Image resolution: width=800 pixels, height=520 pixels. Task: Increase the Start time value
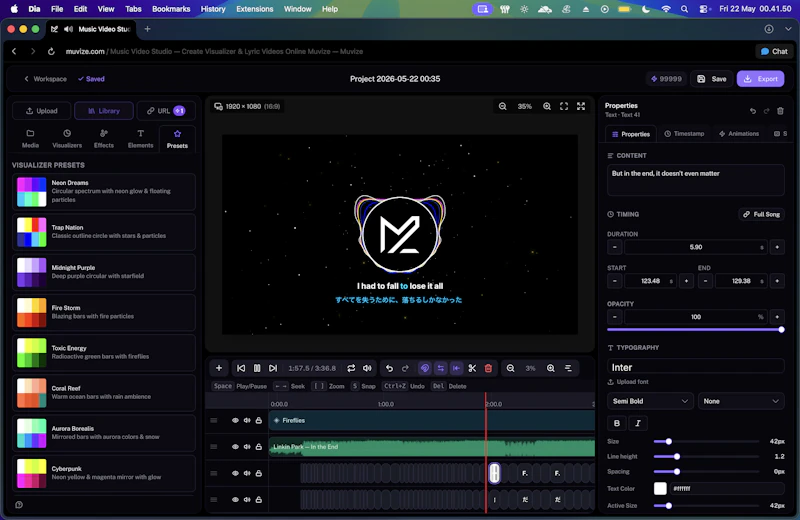[686, 281]
